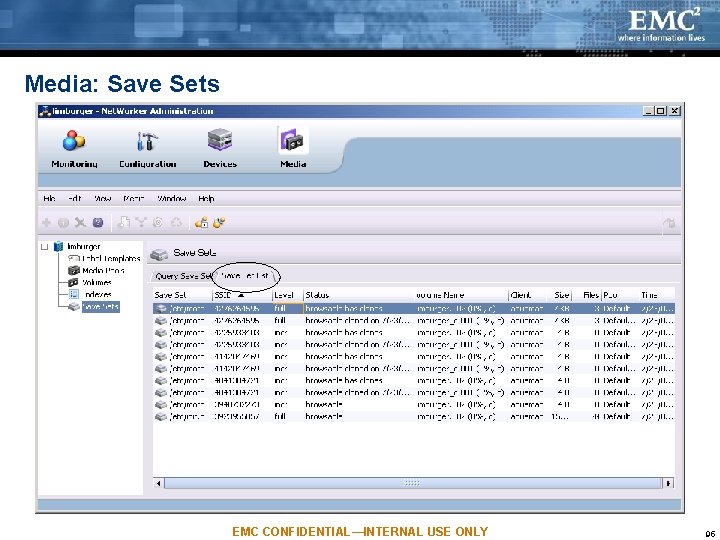Select the highlighted first full save set row
Image resolution: width=720 pixels, height=540 pixels.
[x=414, y=309]
